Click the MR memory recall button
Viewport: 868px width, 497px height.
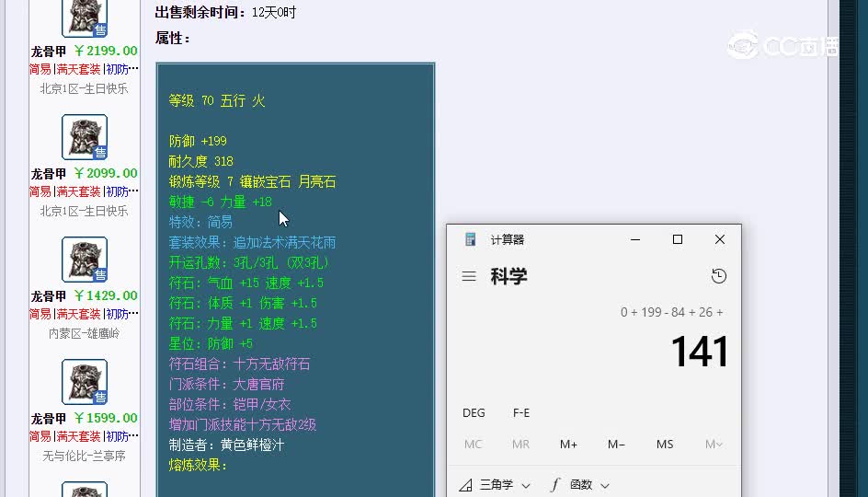point(520,445)
